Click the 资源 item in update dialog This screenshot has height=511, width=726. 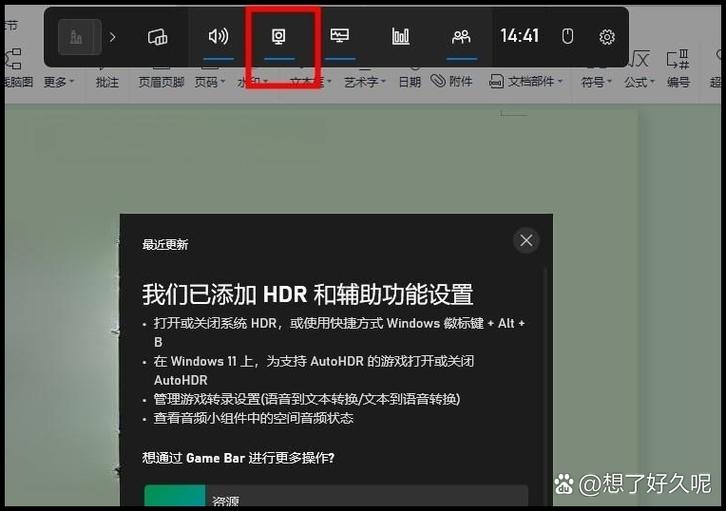[x=336, y=496]
